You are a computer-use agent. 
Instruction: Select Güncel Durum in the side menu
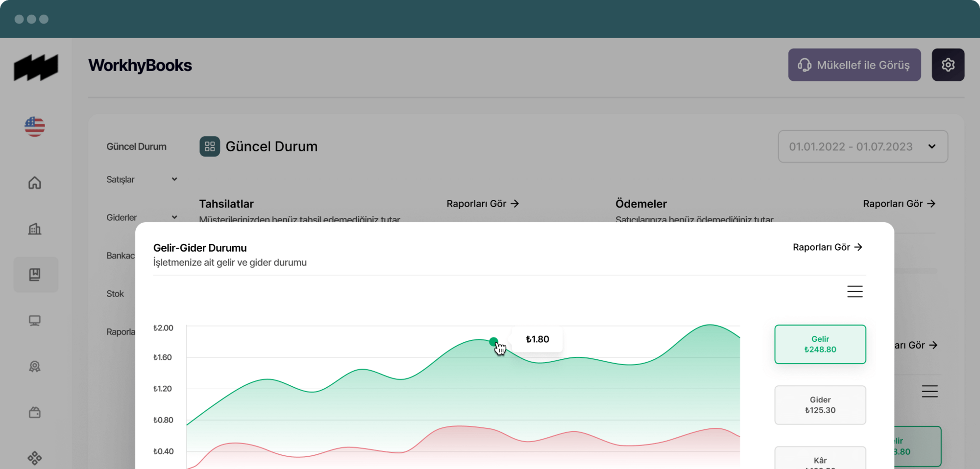(136, 146)
